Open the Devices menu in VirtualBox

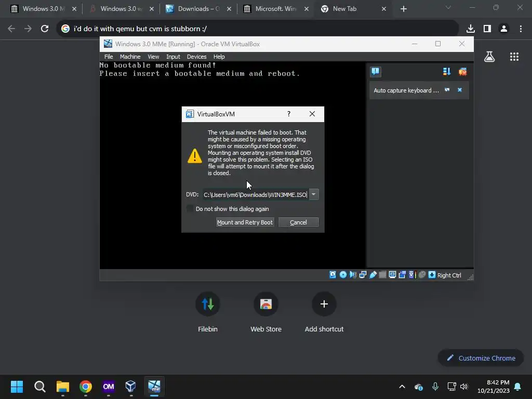pyautogui.click(x=196, y=57)
